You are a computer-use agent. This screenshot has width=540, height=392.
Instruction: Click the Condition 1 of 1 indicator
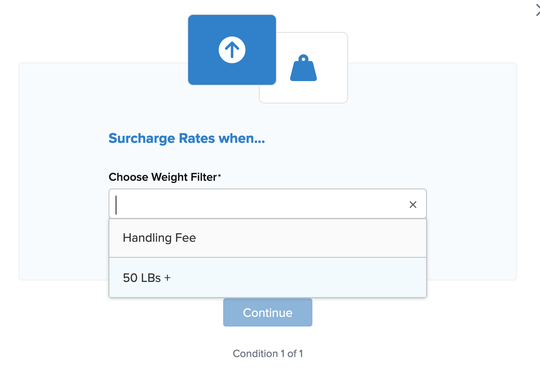point(268,354)
